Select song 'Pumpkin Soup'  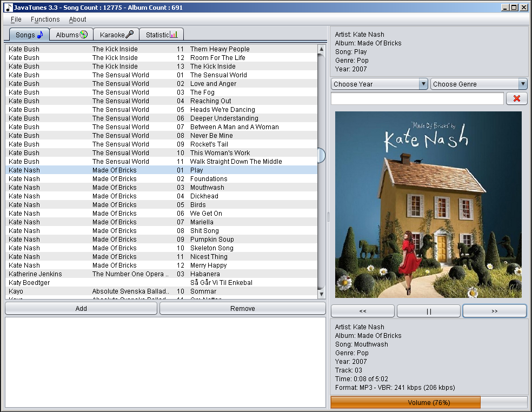pos(162,240)
